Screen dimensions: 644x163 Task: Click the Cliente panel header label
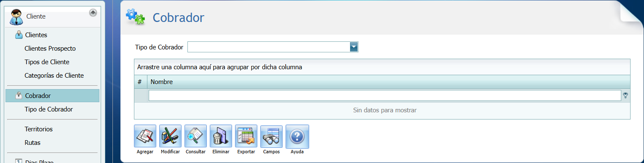(x=36, y=16)
